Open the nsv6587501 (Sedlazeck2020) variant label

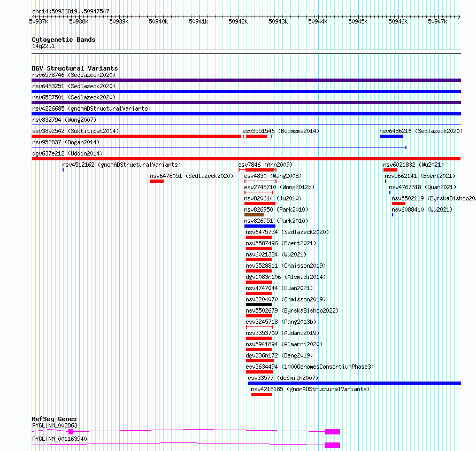point(74,97)
